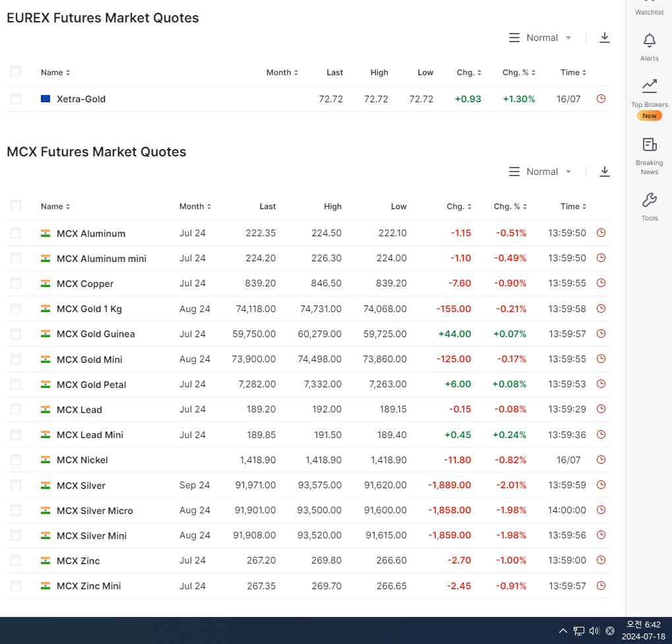
Task: Check the MCX Silver row checkbox
Action: tap(16, 485)
